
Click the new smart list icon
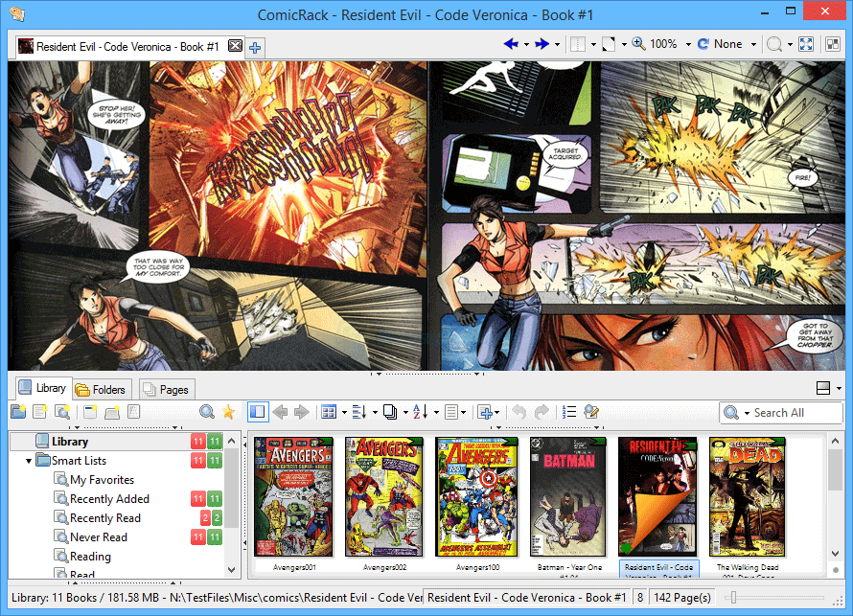[62, 412]
